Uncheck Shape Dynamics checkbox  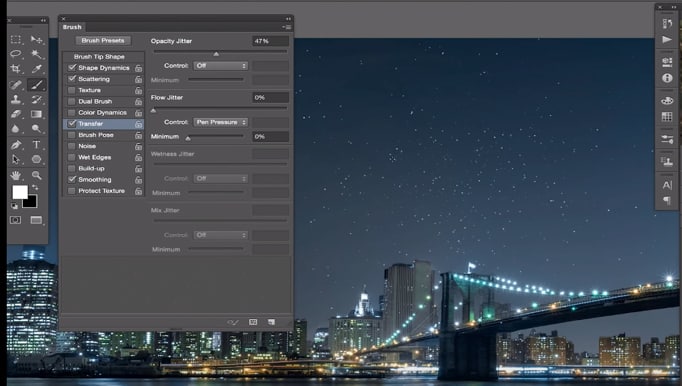pyautogui.click(x=72, y=67)
